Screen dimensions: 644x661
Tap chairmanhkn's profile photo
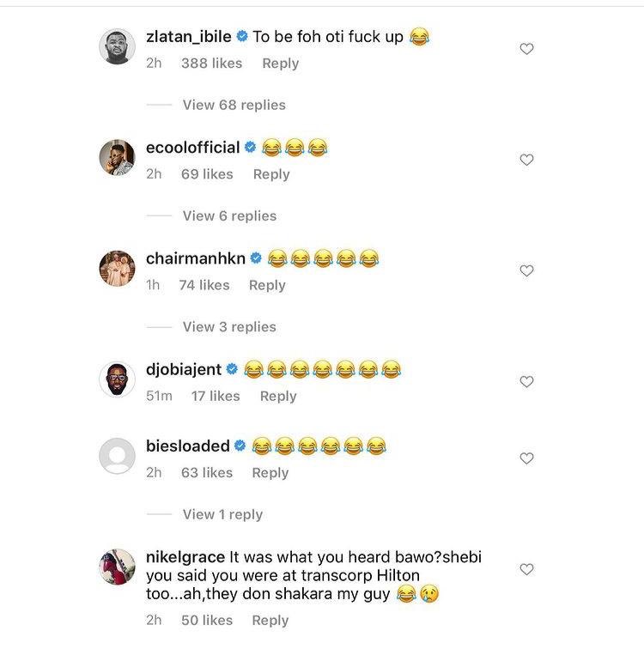118,268
